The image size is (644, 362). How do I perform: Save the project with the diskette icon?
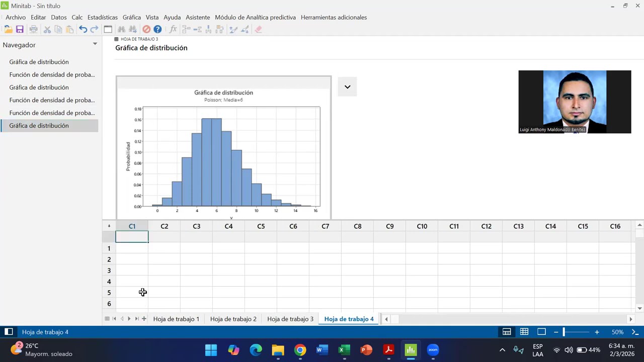click(x=20, y=30)
